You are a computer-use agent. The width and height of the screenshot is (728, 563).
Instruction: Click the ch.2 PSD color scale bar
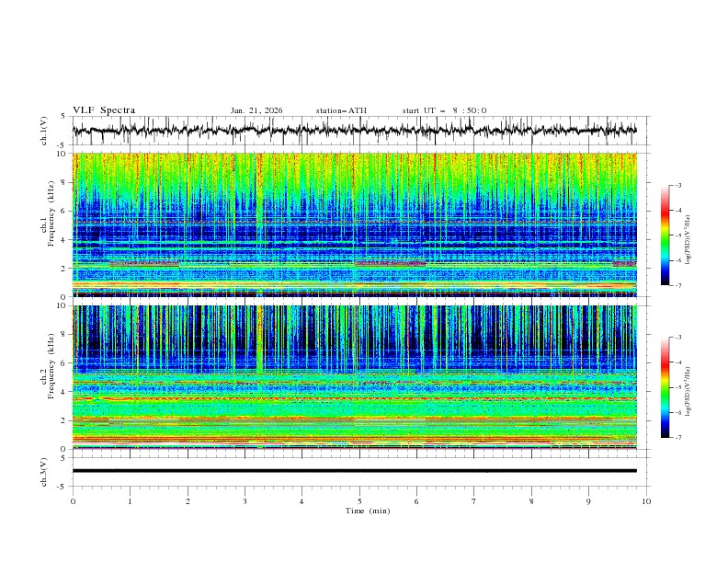tap(665, 387)
